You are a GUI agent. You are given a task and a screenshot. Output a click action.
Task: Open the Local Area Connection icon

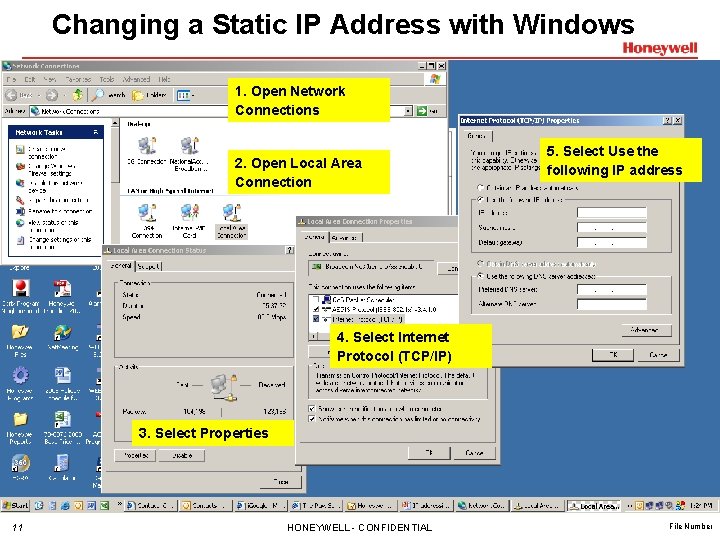tap(232, 221)
